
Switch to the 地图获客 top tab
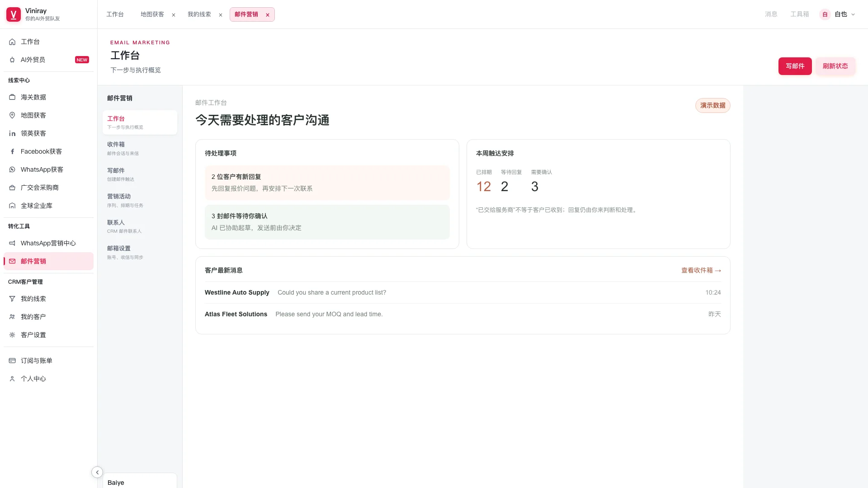pyautogui.click(x=152, y=14)
